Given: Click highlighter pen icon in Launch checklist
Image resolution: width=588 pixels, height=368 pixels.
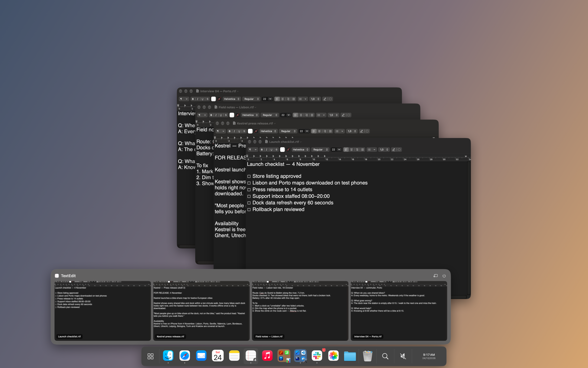Looking at the screenshot, I should [394, 149].
